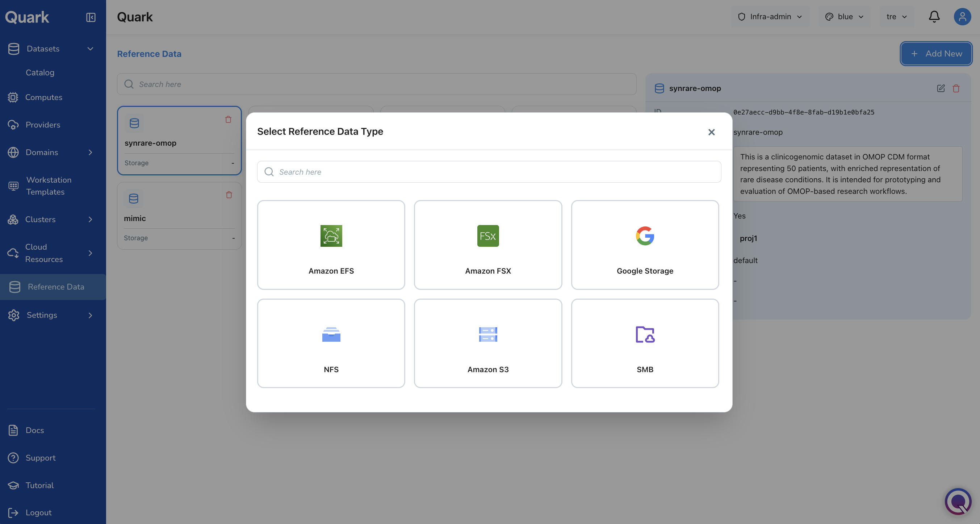Click the Cloud Resources cloud icon
Screen dimensions: 980x524
(x=13, y=253)
